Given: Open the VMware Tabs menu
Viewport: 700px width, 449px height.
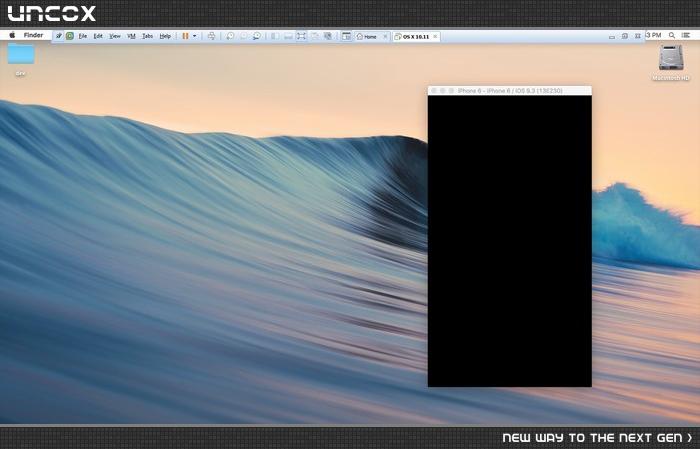Looking at the screenshot, I should pyautogui.click(x=147, y=36).
